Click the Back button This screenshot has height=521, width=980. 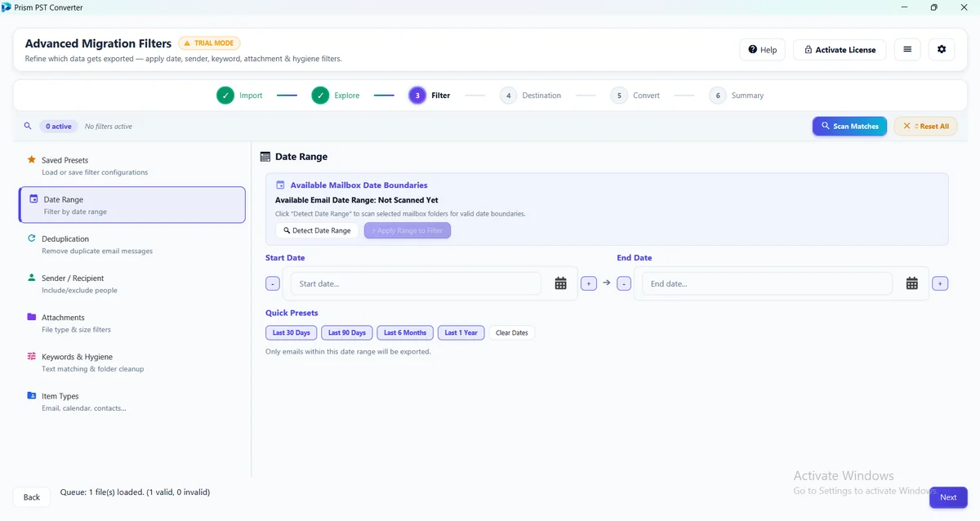32,497
